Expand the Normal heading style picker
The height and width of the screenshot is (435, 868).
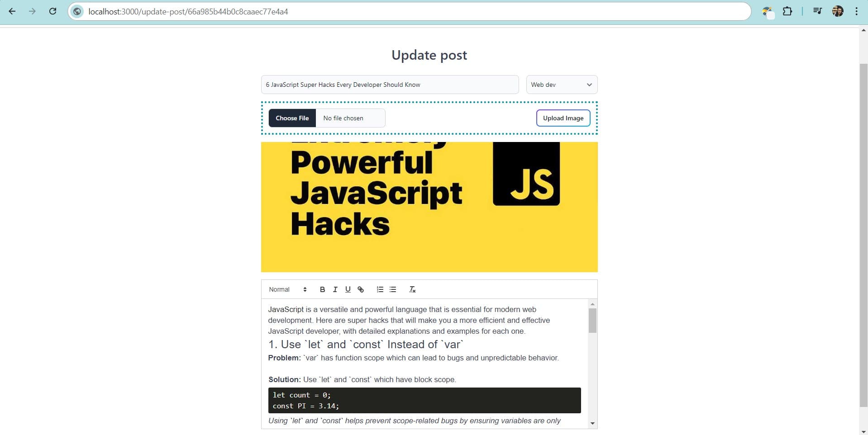287,289
